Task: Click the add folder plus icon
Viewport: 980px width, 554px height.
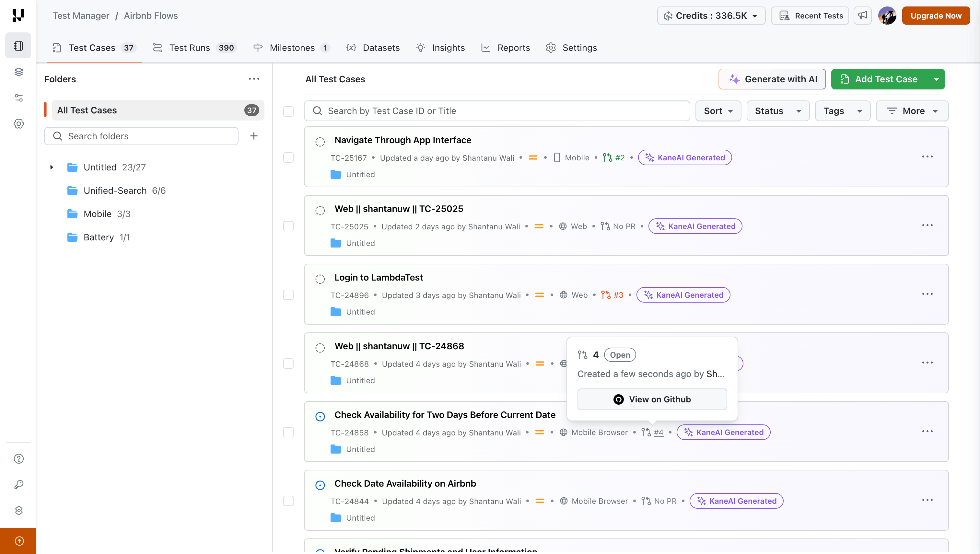Action: tap(254, 136)
